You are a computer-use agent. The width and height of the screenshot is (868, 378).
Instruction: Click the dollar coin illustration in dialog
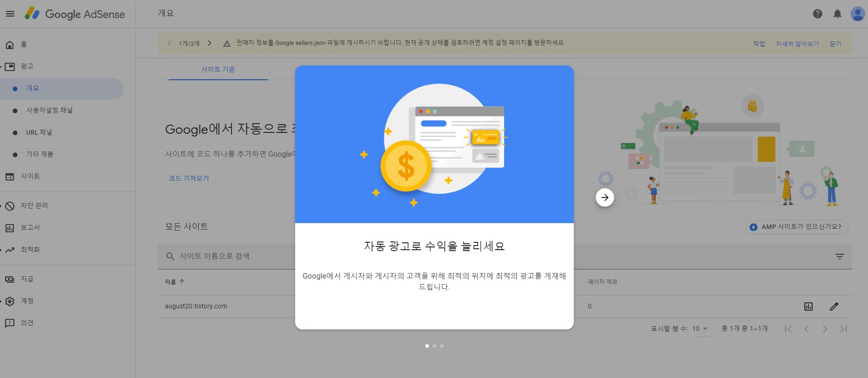pyautogui.click(x=406, y=166)
